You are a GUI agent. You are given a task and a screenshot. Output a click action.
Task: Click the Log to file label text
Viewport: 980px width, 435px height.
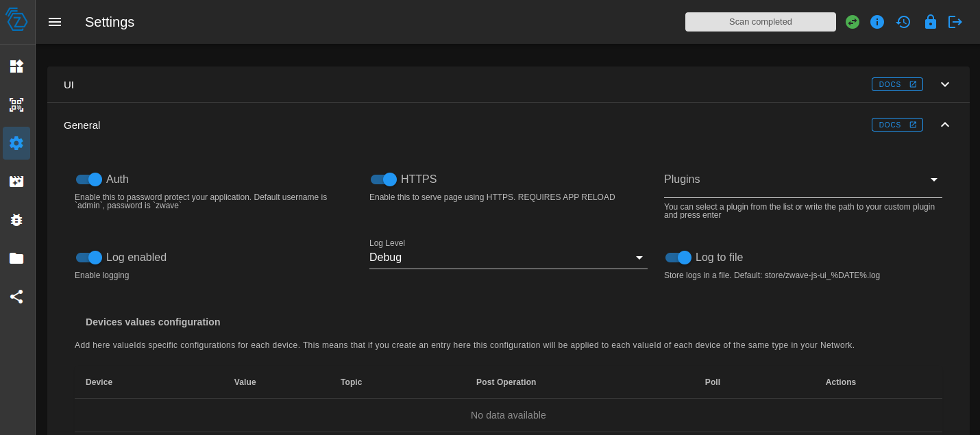tap(719, 258)
